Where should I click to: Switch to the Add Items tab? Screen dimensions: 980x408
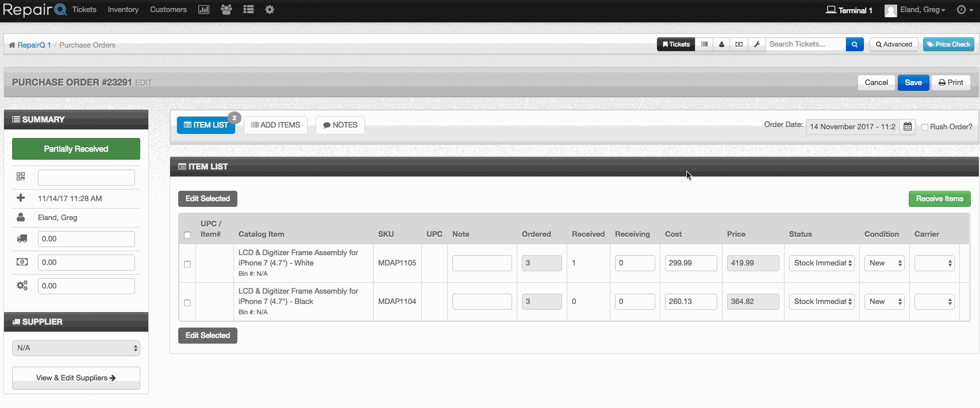[275, 125]
